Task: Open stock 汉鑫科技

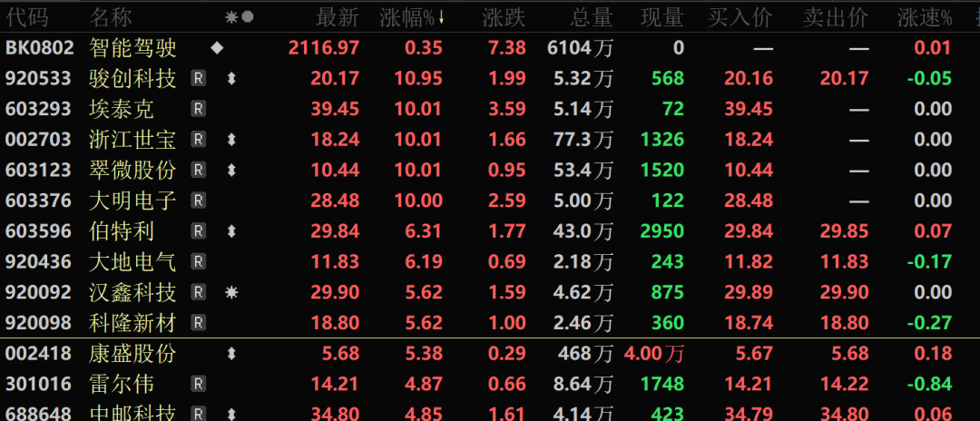Action: click(x=132, y=292)
